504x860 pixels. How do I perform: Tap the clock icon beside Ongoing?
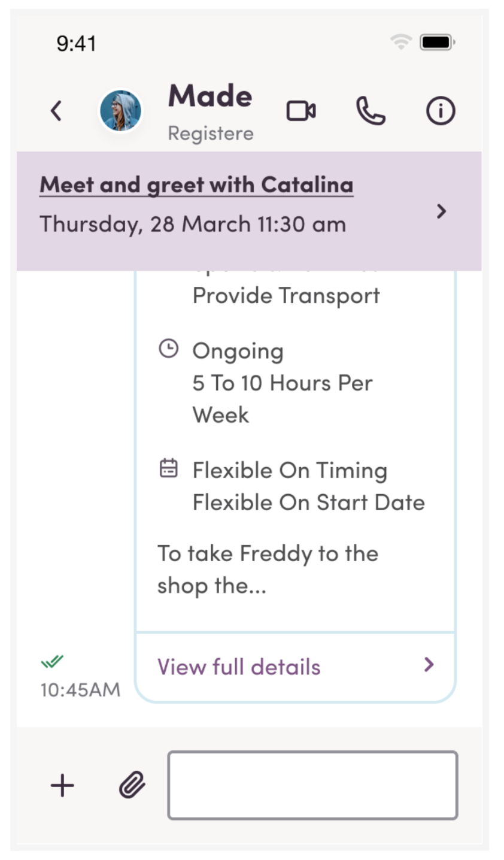[168, 349]
